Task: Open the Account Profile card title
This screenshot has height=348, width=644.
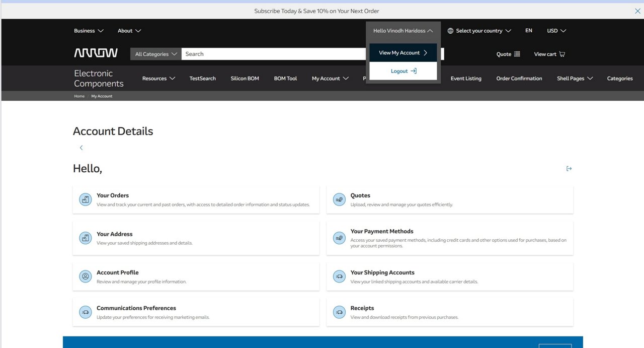Action: [x=118, y=272]
